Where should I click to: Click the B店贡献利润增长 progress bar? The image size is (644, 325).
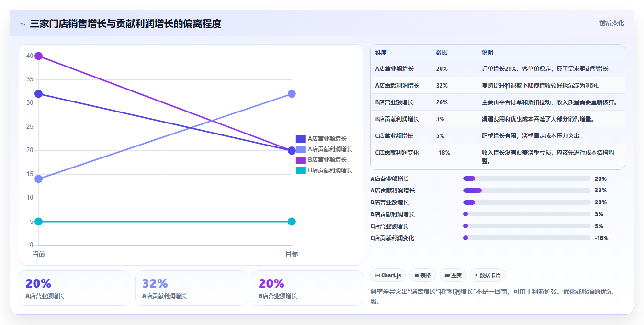(527, 214)
